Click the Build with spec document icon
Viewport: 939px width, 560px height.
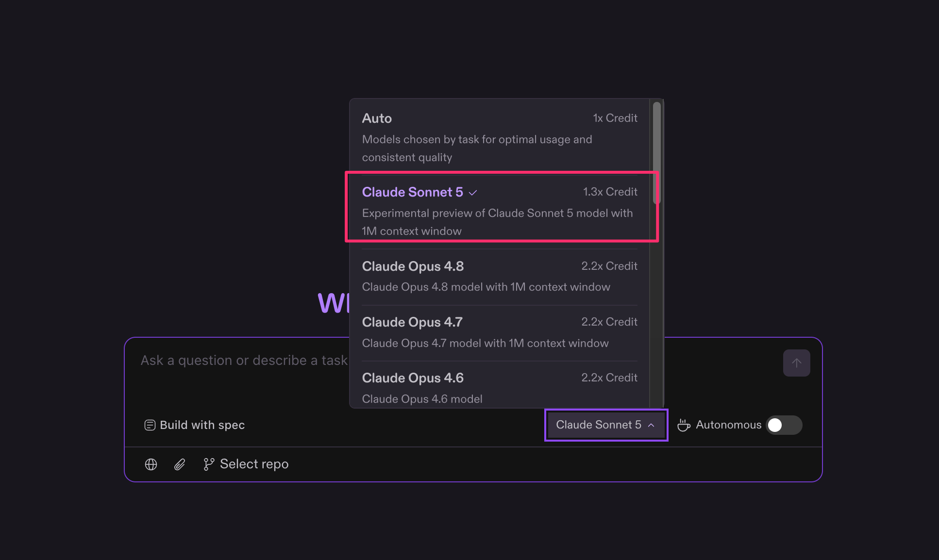point(150,425)
